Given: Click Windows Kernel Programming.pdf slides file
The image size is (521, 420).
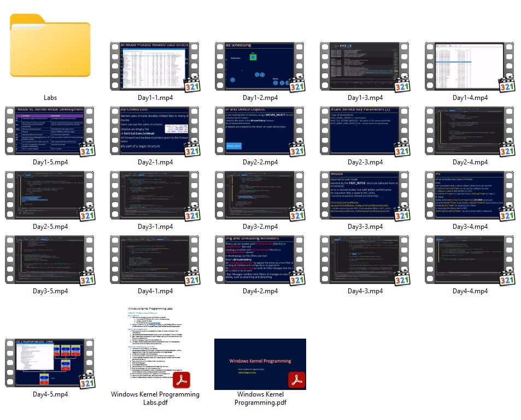Looking at the screenshot, I should 260,363.
